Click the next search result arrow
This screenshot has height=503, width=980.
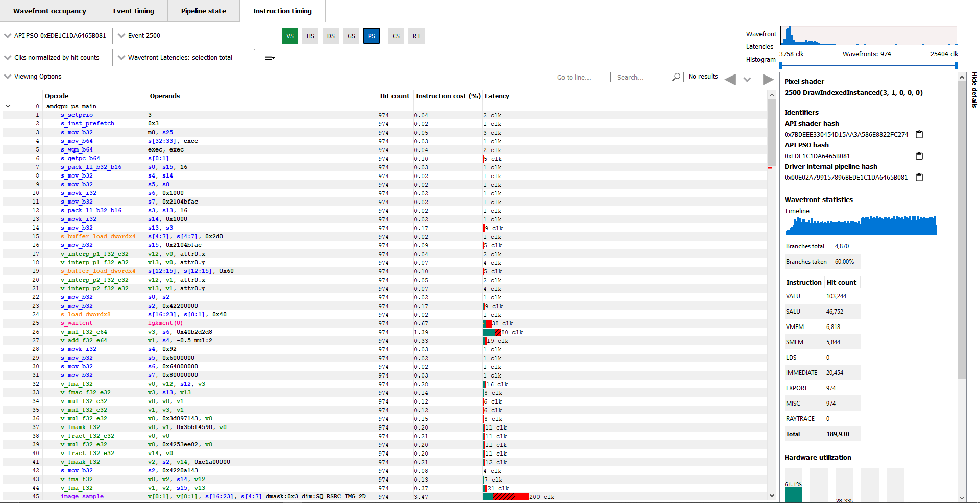(x=769, y=80)
